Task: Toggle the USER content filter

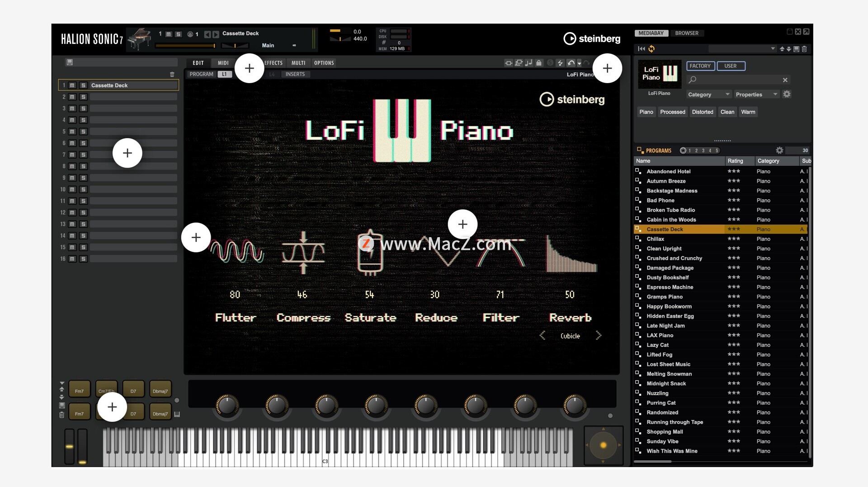Action: (x=731, y=66)
